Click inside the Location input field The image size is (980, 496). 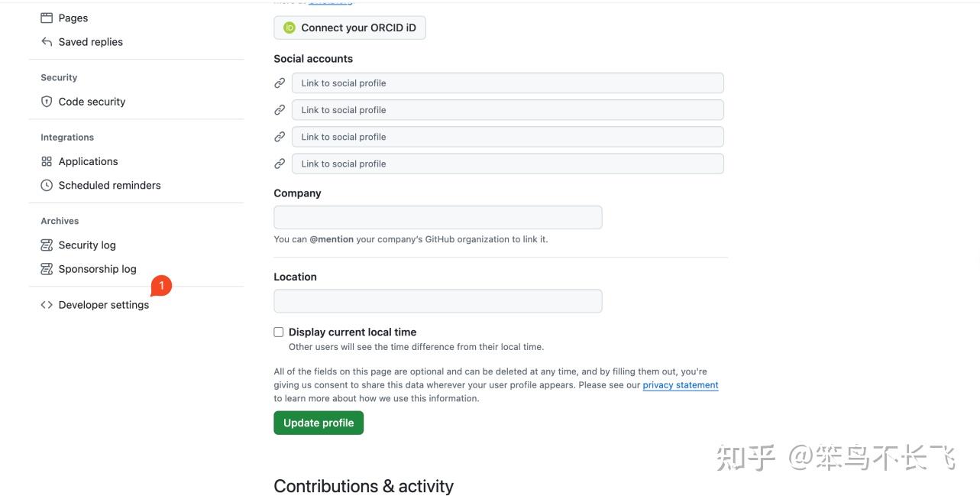click(438, 300)
